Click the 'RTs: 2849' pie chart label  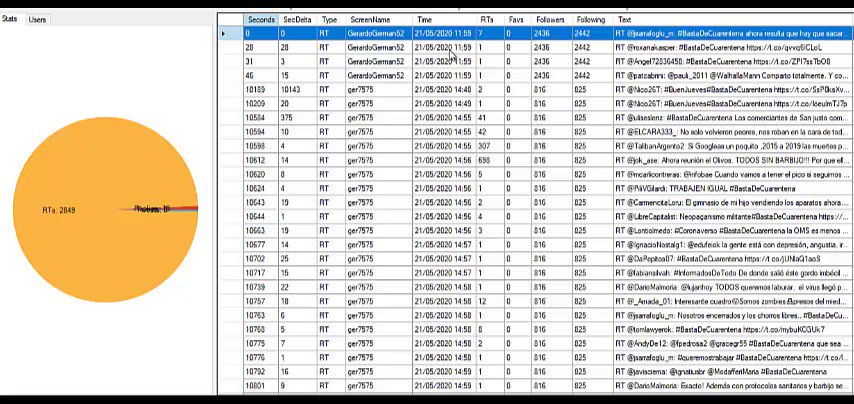click(x=58, y=210)
